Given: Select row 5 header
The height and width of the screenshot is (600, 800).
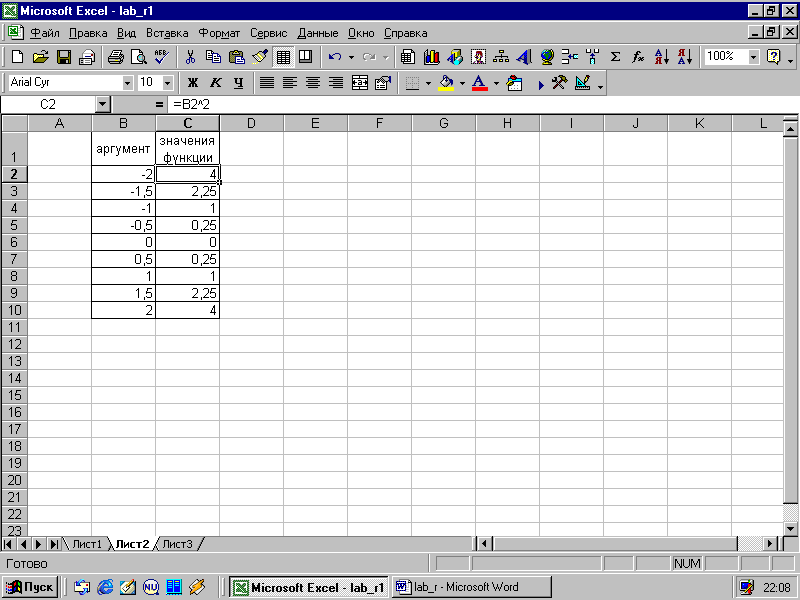Looking at the screenshot, I should (x=14, y=225).
